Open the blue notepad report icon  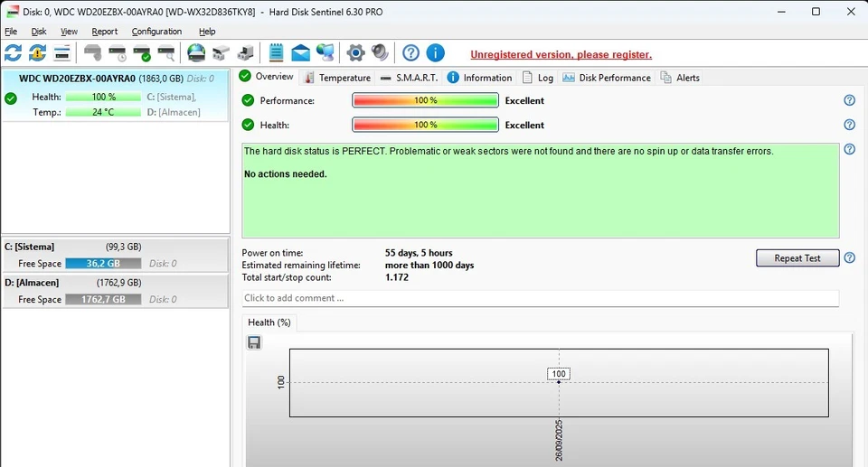(276, 53)
